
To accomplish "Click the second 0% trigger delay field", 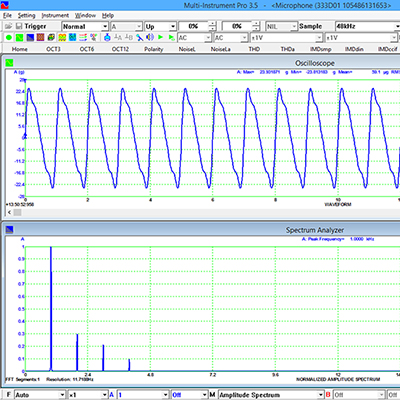I will click(237, 26).
